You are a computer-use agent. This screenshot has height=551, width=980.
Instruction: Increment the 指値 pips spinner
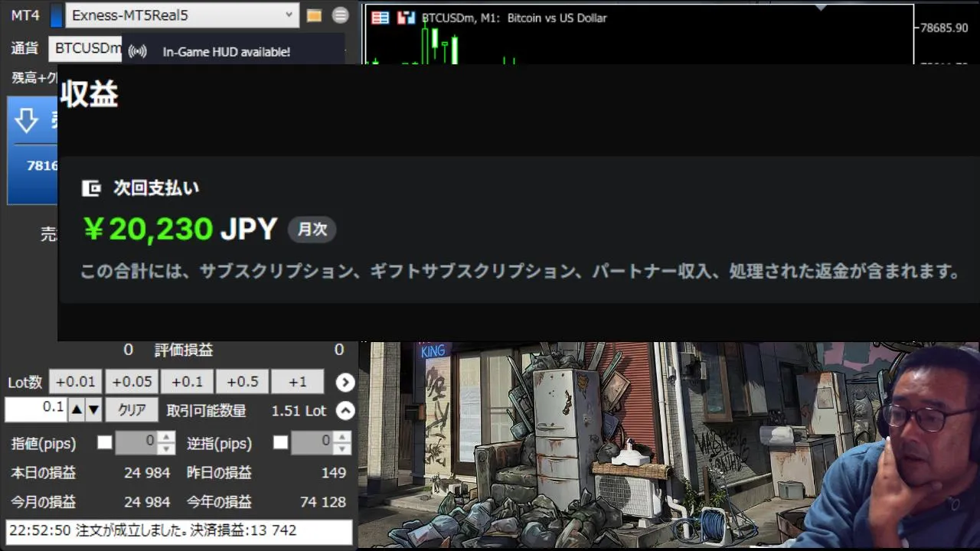coord(166,437)
